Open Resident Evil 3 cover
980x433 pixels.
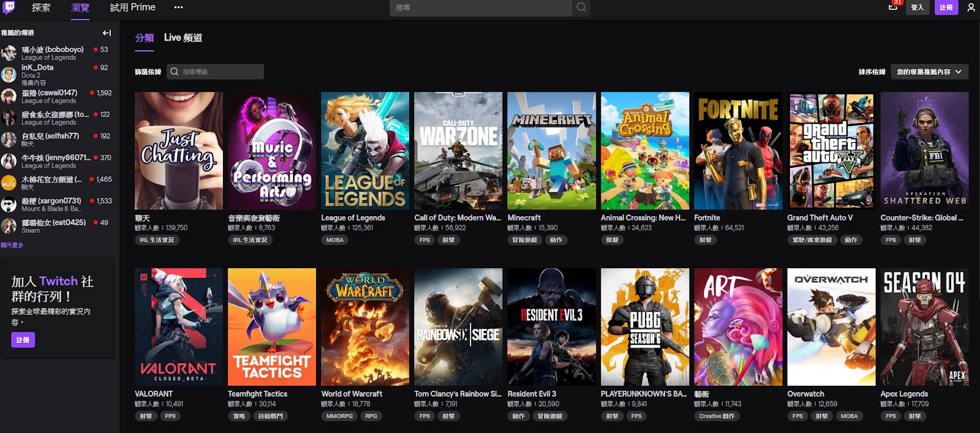tap(552, 327)
